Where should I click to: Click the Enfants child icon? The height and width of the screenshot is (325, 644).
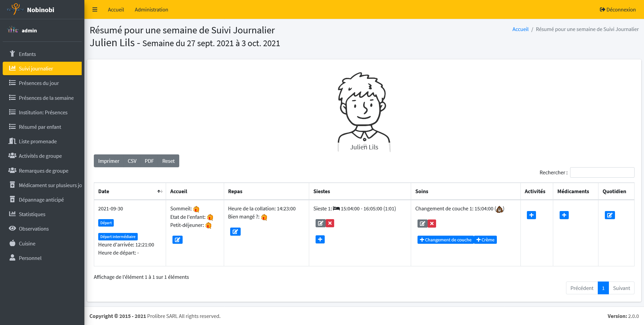coord(12,54)
